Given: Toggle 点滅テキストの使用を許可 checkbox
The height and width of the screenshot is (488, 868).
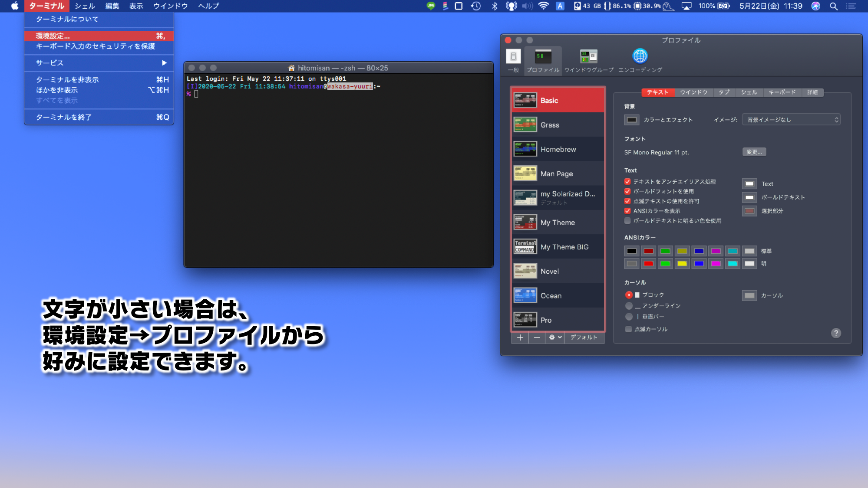Looking at the screenshot, I should [627, 201].
